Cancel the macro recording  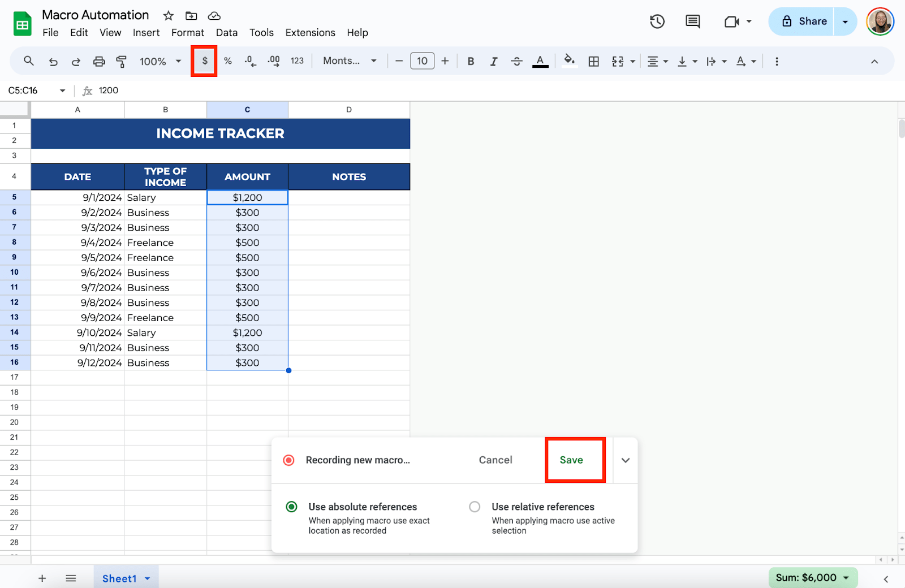(495, 460)
